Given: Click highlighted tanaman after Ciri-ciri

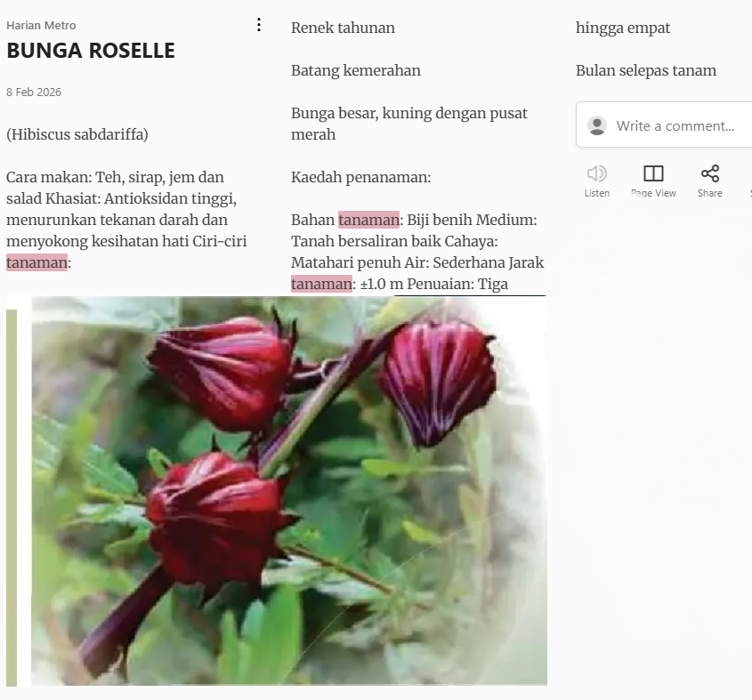Looking at the screenshot, I should coord(36,262).
